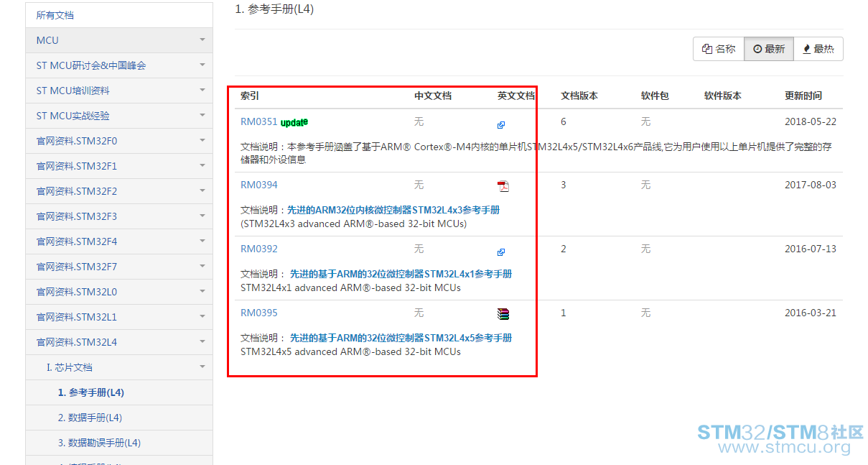The height and width of the screenshot is (465, 868).
Task: Click date 2018-05-22
Action: pos(811,121)
